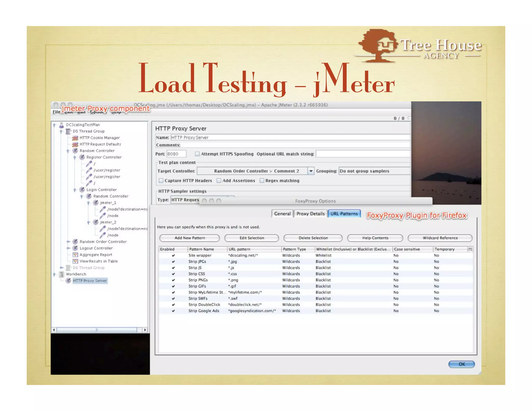Open the Target Controller dropdown arrow
Image resolution: width=532 pixels, height=411 pixels.
311,171
